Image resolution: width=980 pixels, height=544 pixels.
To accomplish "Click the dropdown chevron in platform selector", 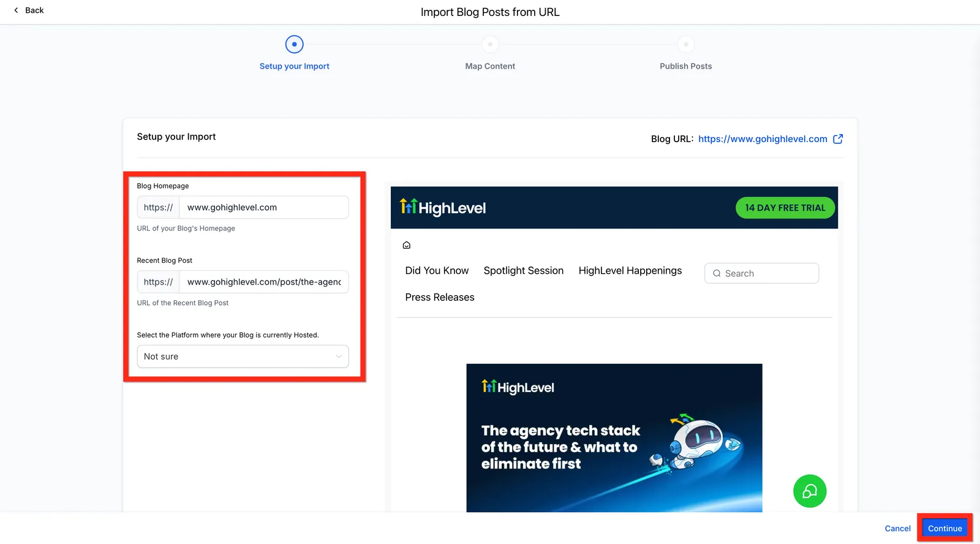I will pos(339,357).
